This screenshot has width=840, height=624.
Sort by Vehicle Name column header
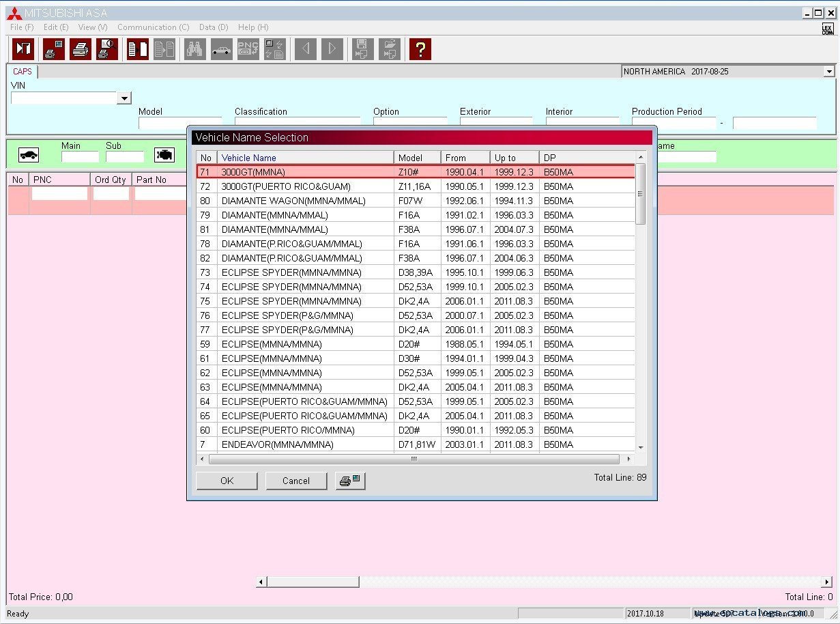(x=306, y=158)
